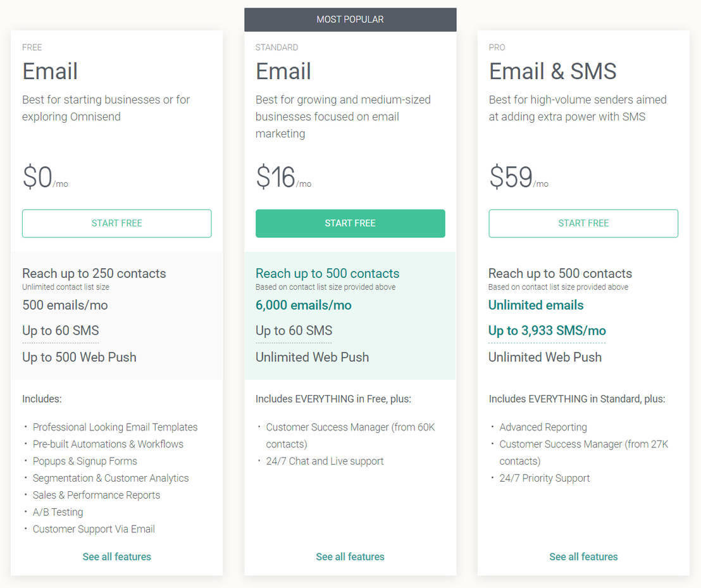Open See all features for Pro plan
Image resolution: width=701 pixels, height=588 pixels.
pos(583,557)
